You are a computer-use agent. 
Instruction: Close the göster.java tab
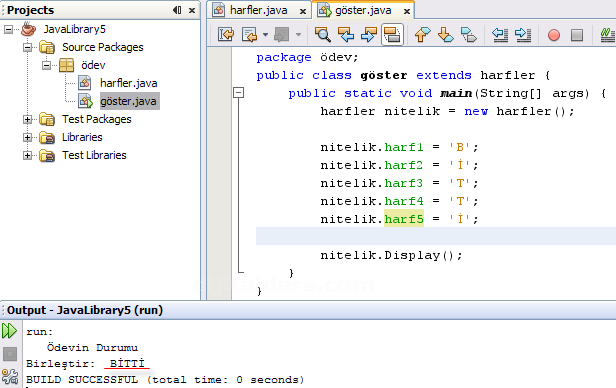click(407, 11)
